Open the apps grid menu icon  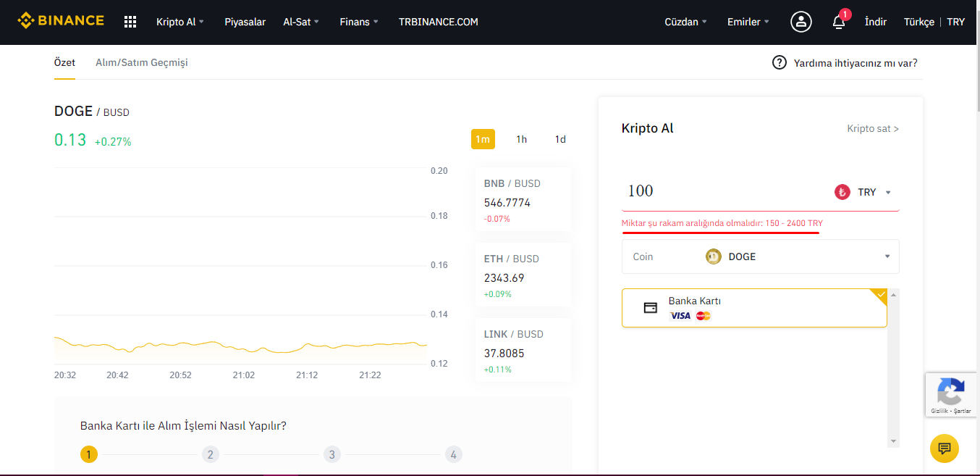(x=130, y=22)
